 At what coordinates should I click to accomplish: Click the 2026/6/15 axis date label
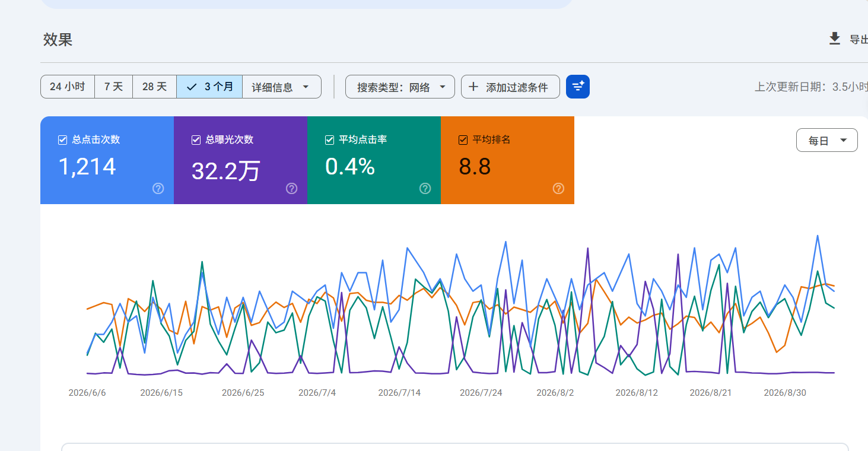point(161,393)
